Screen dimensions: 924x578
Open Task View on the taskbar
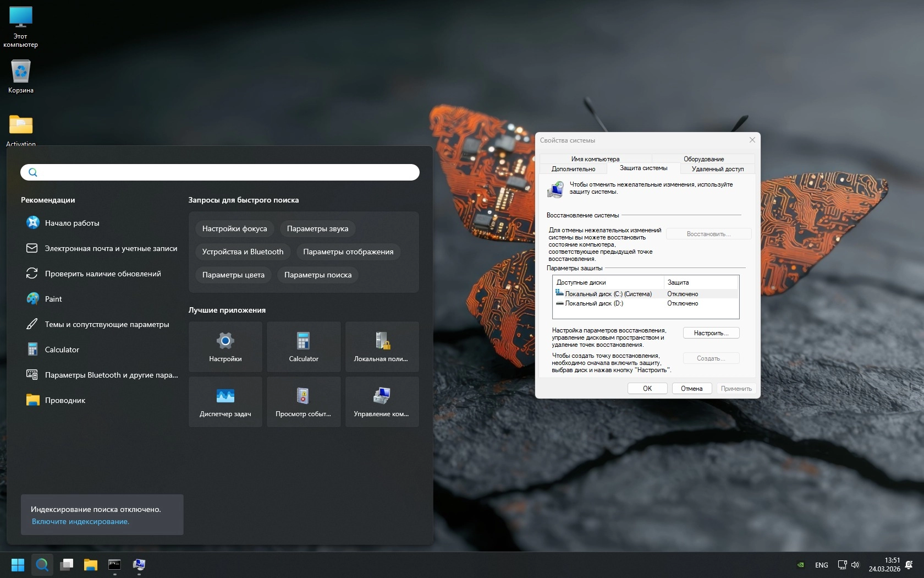67,565
